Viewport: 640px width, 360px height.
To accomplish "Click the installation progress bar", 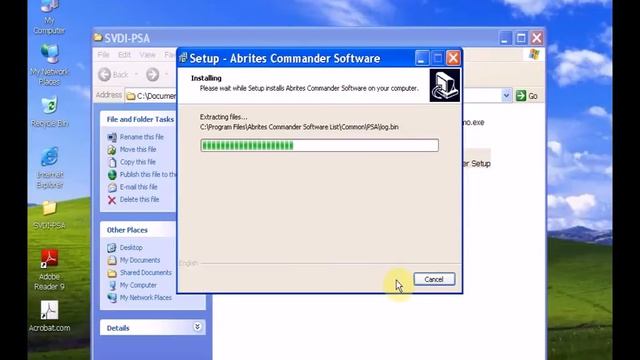I will pos(320,145).
